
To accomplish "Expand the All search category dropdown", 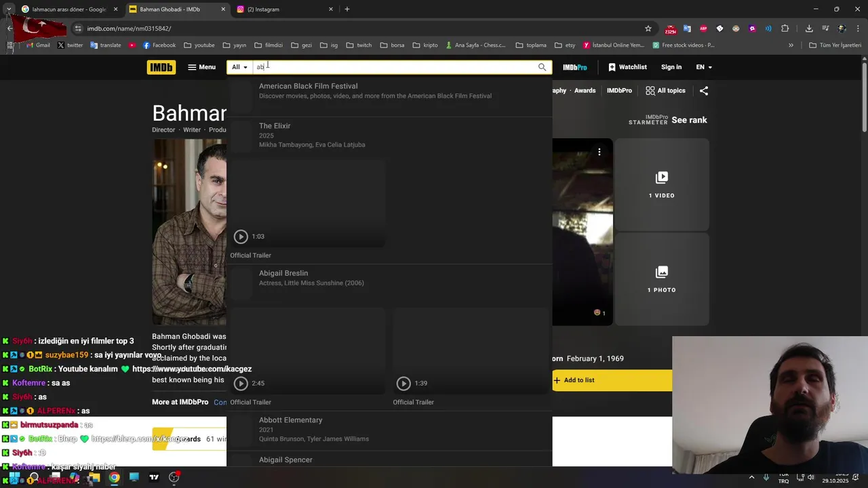I will click(x=240, y=67).
